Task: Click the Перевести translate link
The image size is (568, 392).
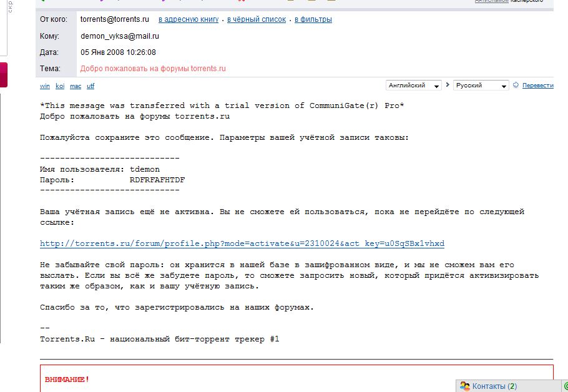Action: pyautogui.click(x=537, y=86)
